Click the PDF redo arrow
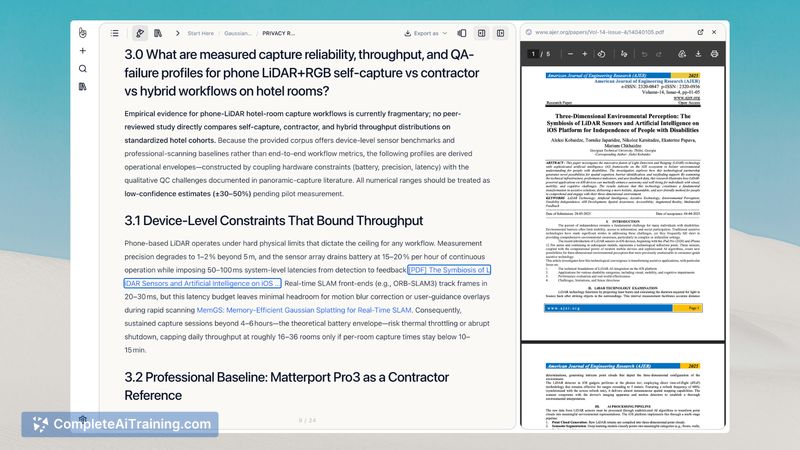 (x=659, y=54)
